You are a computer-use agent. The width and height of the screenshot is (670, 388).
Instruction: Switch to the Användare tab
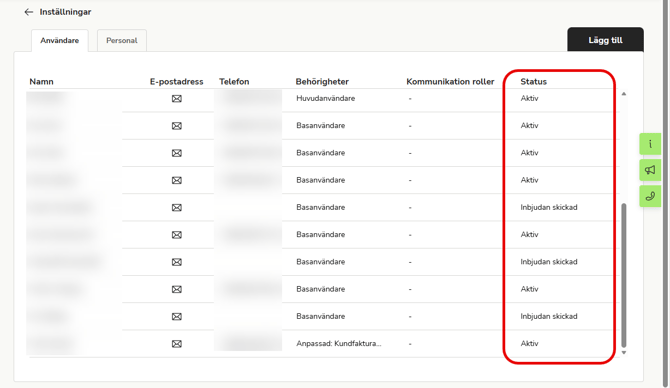click(x=60, y=41)
